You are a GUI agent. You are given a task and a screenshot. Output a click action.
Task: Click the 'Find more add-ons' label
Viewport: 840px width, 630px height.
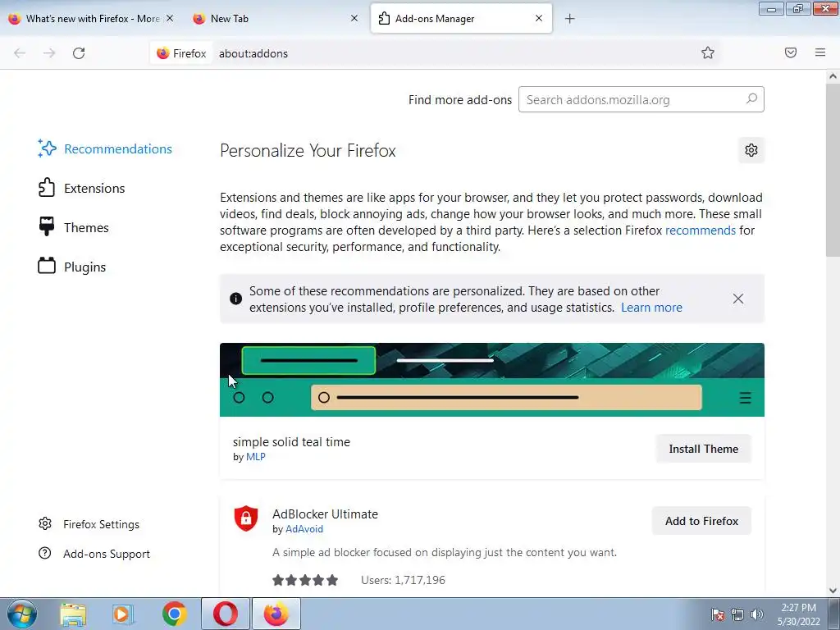[x=459, y=100]
